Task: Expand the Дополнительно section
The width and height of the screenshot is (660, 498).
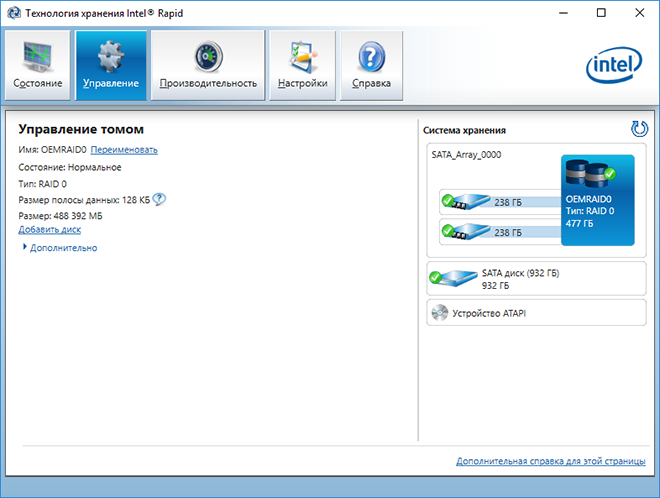Action: click(x=60, y=248)
